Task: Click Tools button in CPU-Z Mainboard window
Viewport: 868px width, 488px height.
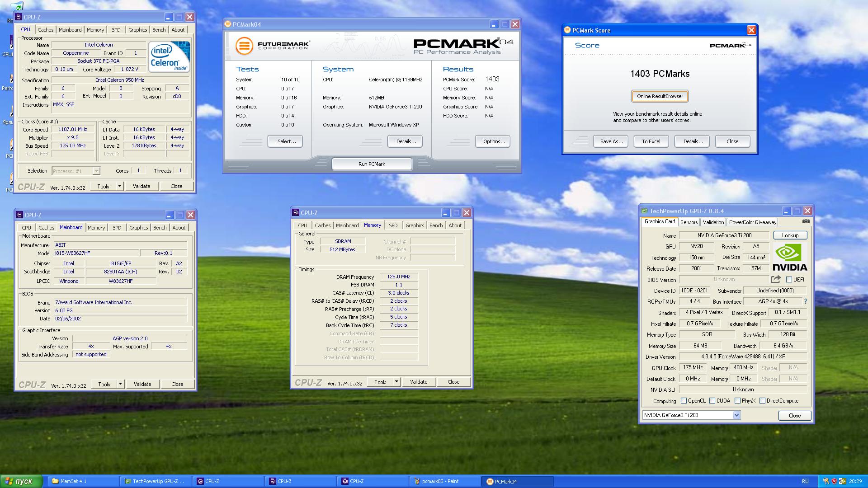Action: pos(104,384)
